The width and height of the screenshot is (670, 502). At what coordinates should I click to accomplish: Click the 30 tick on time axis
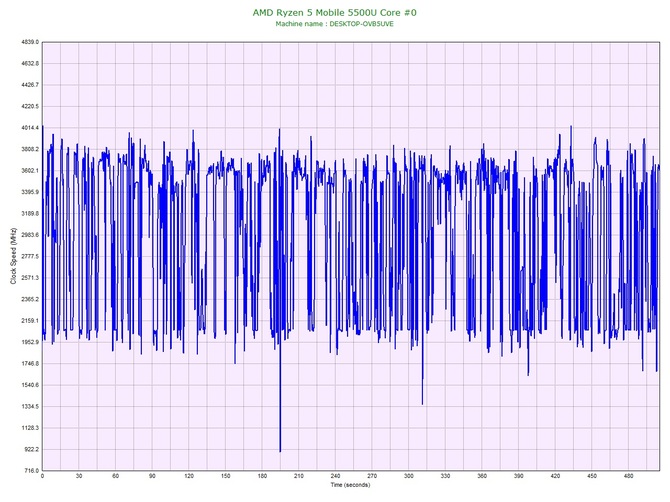coord(79,476)
